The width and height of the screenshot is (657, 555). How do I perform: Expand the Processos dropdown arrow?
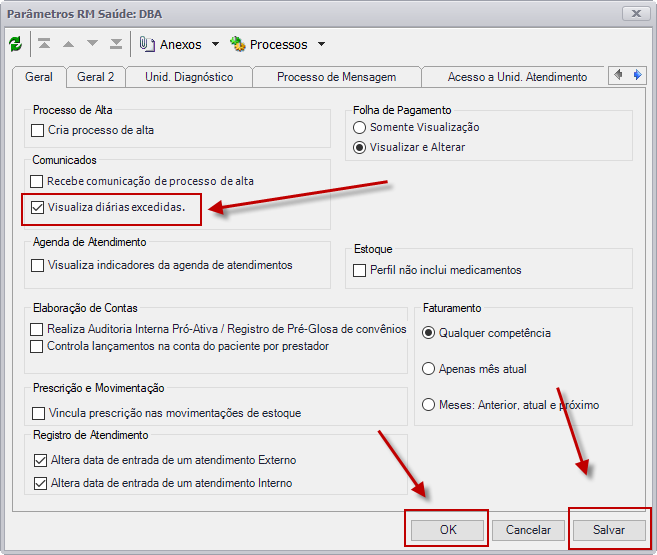(x=321, y=44)
